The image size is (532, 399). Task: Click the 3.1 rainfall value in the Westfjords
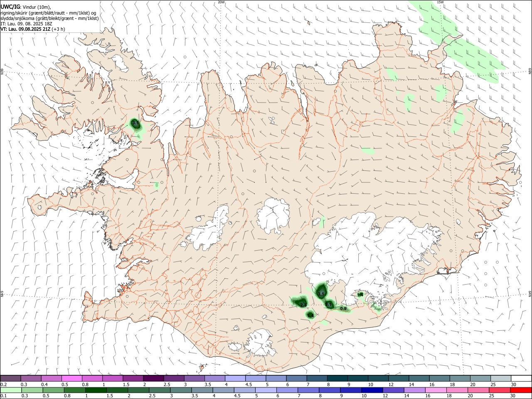click(x=135, y=123)
